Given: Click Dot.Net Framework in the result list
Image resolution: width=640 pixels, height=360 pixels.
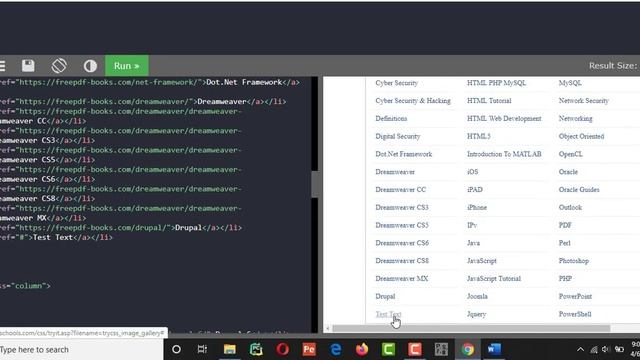Looking at the screenshot, I should coord(403,154).
